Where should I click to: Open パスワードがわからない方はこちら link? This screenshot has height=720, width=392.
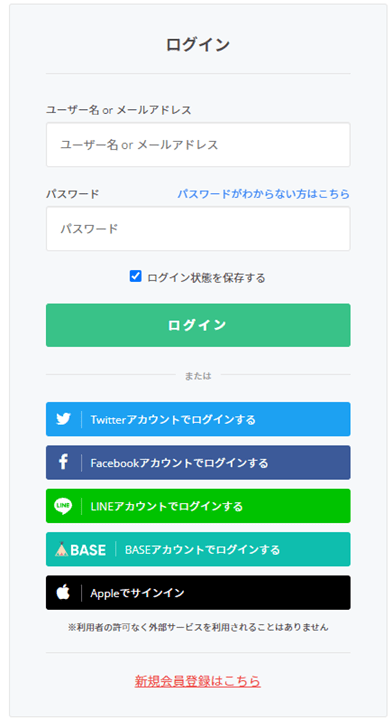click(x=264, y=194)
